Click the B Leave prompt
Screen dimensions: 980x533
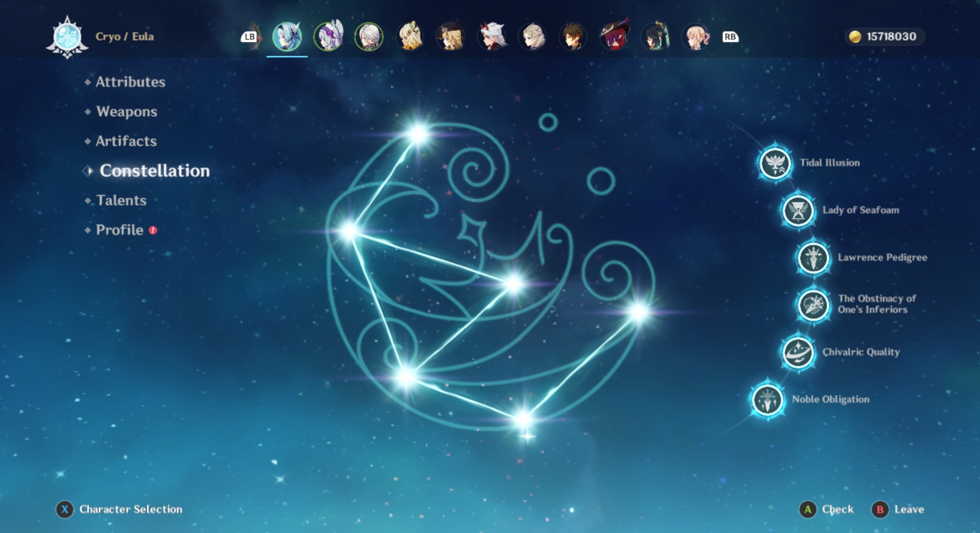pos(898,509)
